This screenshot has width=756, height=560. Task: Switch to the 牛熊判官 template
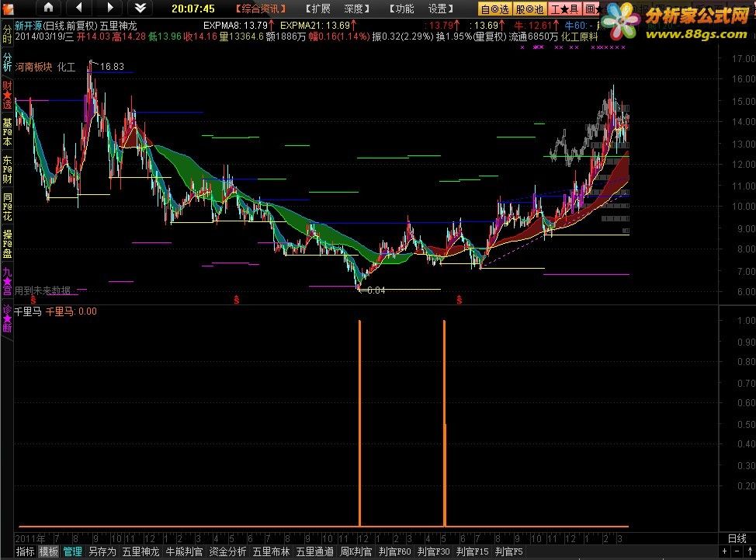pyautogui.click(x=184, y=551)
